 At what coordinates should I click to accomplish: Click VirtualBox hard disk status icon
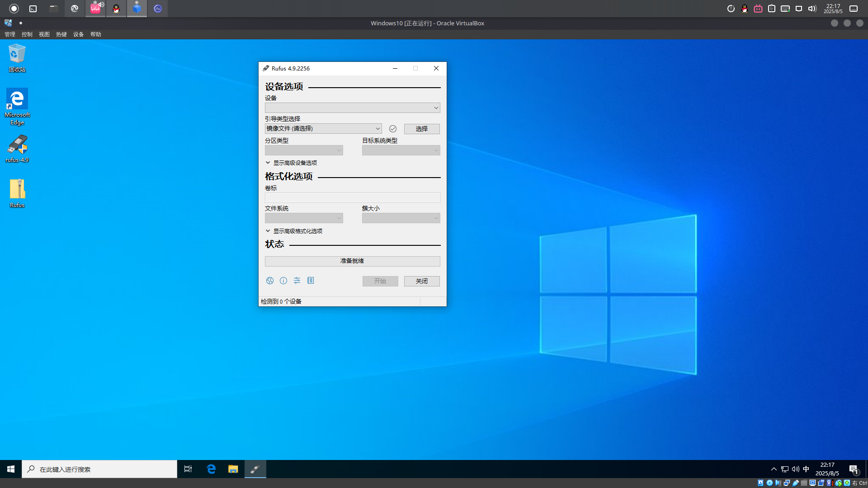point(760,483)
